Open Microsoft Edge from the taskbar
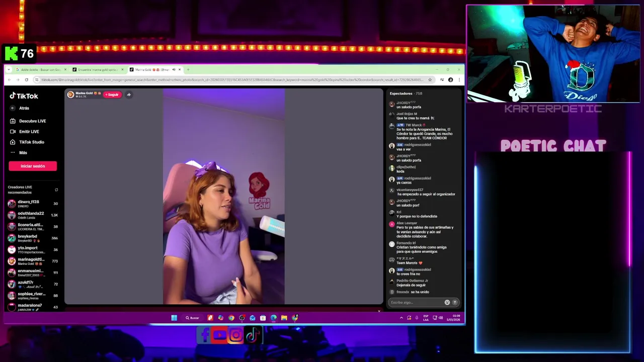644x362 pixels. click(x=274, y=318)
